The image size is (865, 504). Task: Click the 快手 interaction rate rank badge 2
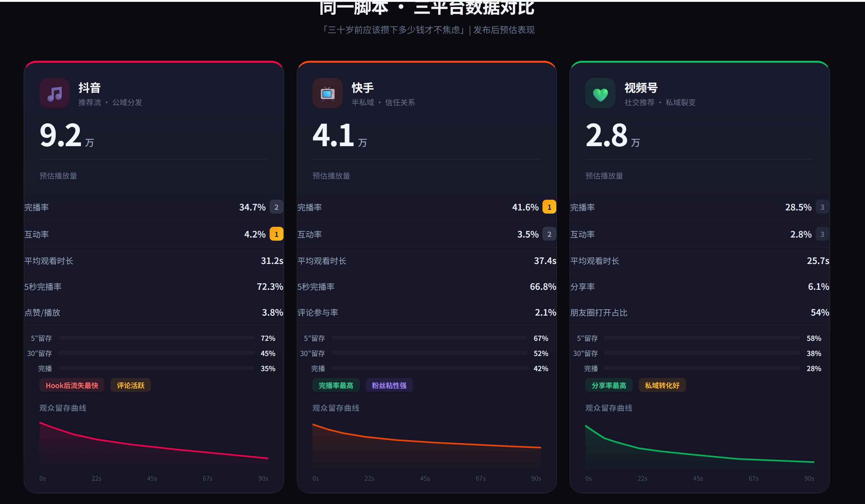549,234
